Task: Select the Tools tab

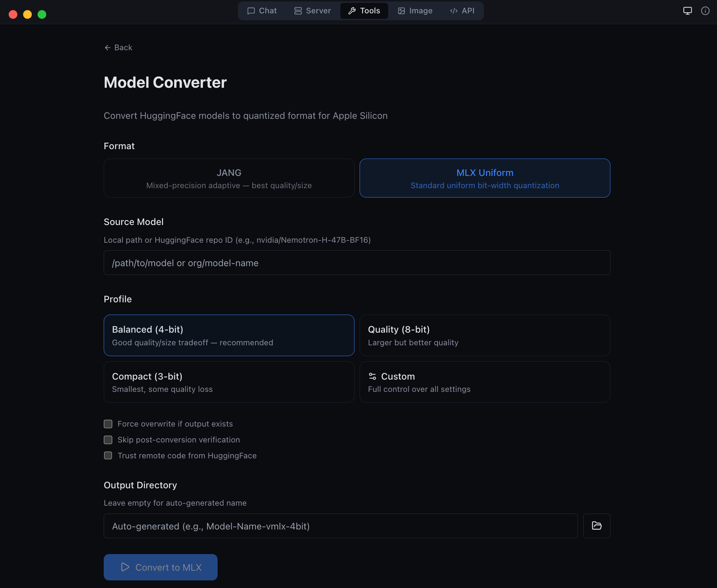Action: click(364, 11)
